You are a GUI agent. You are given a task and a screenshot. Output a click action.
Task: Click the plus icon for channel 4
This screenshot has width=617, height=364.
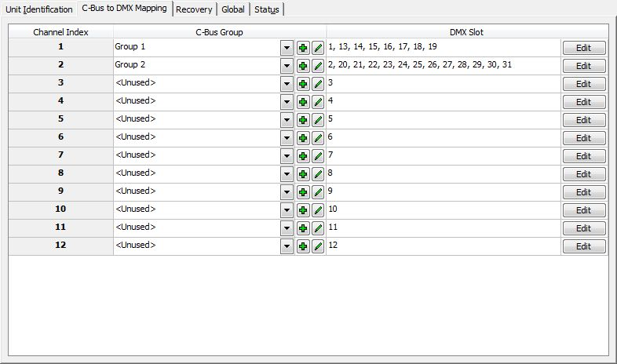(x=303, y=102)
